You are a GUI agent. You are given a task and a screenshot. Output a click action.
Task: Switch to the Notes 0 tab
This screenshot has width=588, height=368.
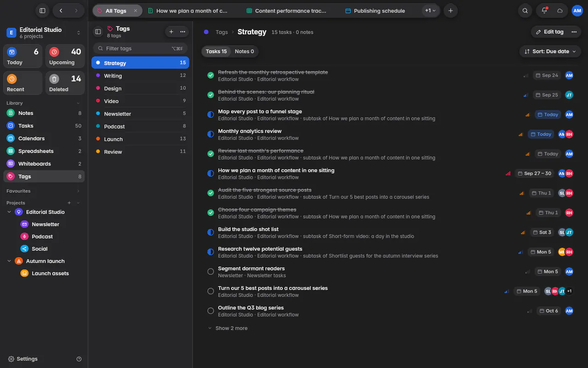(244, 52)
